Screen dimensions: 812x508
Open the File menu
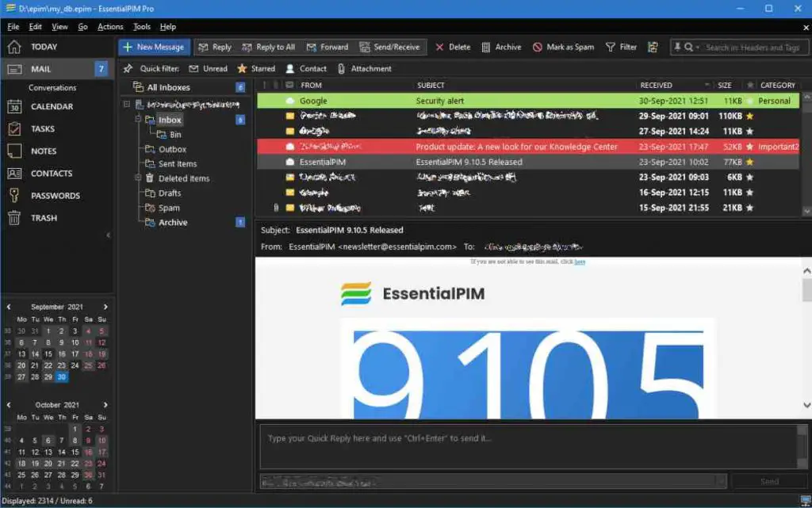13,27
